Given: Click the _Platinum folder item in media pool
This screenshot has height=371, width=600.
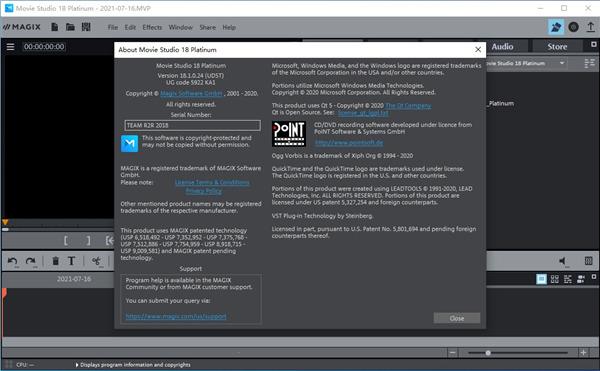Looking at the screenshot, I should point(501,103).
